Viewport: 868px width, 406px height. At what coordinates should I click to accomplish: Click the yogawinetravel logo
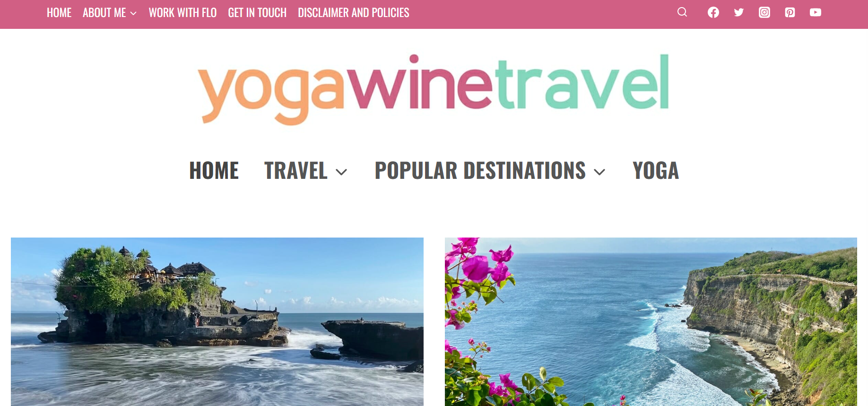[434, 89]
